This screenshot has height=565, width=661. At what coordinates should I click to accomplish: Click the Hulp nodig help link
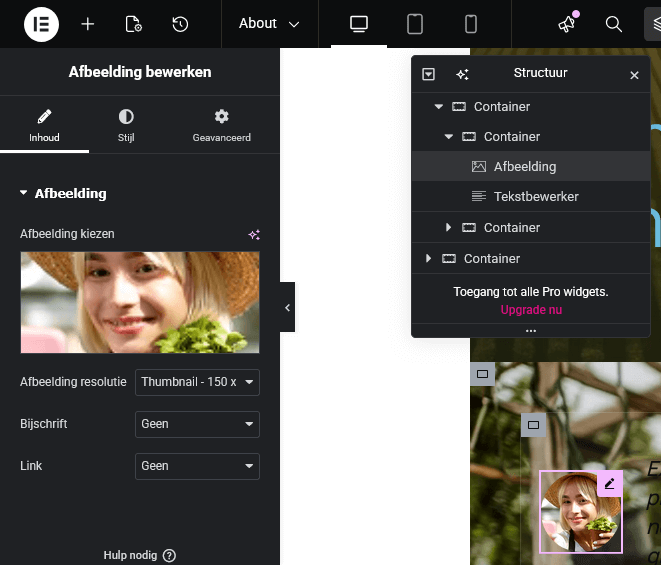click(x=139, y=555)
